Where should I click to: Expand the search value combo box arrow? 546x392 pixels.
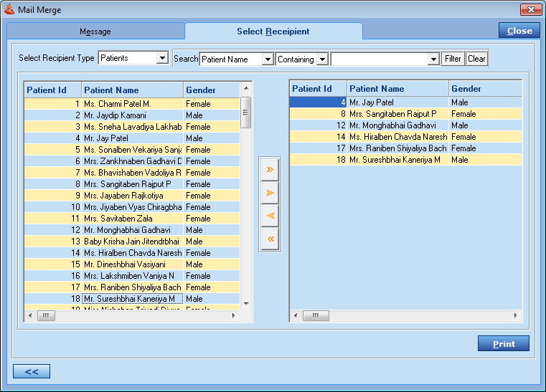[x=433, y=59]
